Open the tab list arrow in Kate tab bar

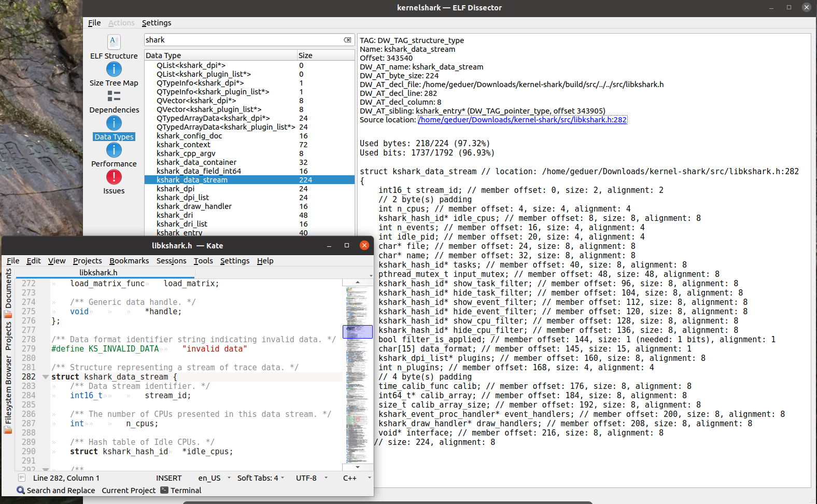[371, 275]
